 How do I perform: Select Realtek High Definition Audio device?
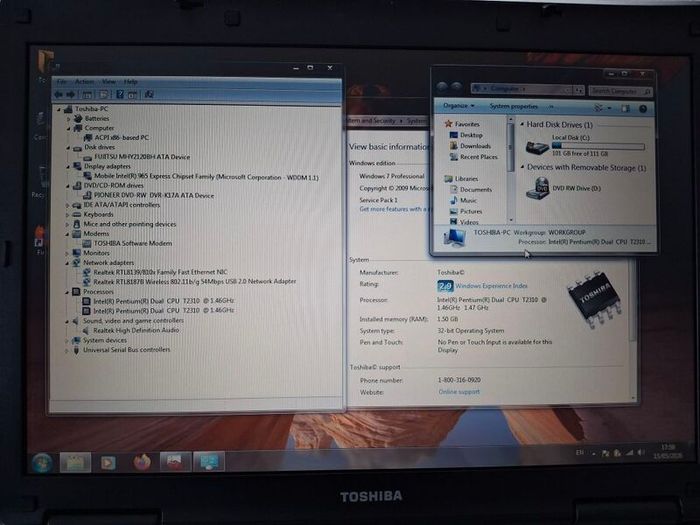tap(136, 330)
